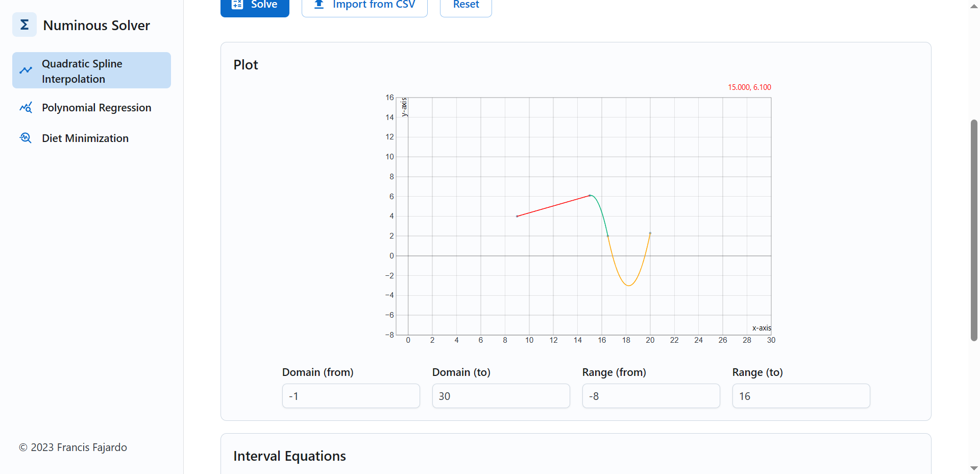
Task: Select the Polynomial Regression sidebar entry
Action: (96, 107)
